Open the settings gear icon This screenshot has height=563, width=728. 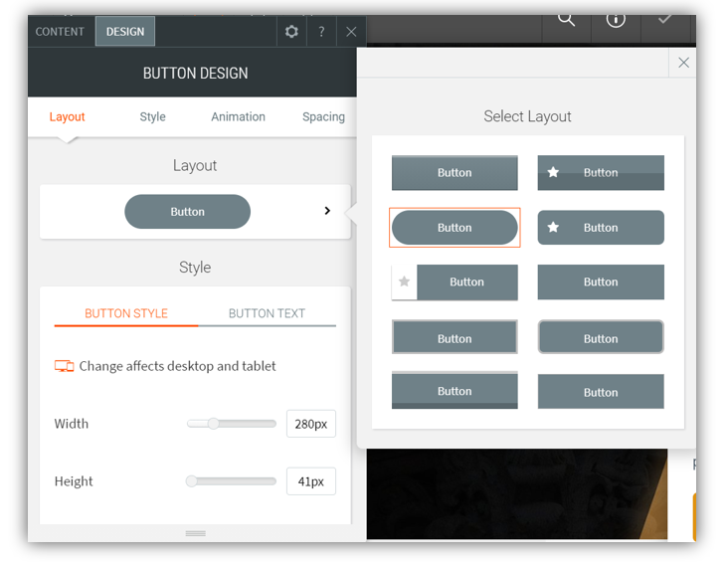click(x=291, y=32)
